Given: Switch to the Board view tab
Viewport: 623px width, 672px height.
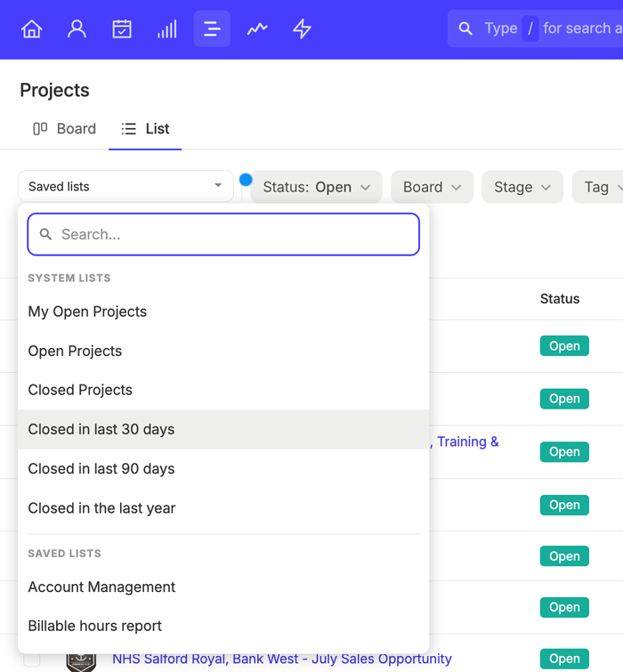Looking at the screenshot, I should pyautogui.click(x=65, y=128).
